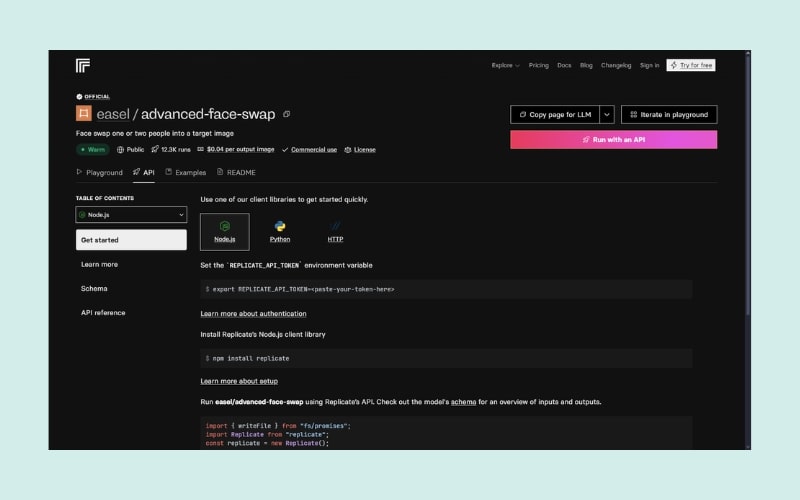The image size is (800, 500).
Task: Click the npm install replicate code block
Action: 446,358
